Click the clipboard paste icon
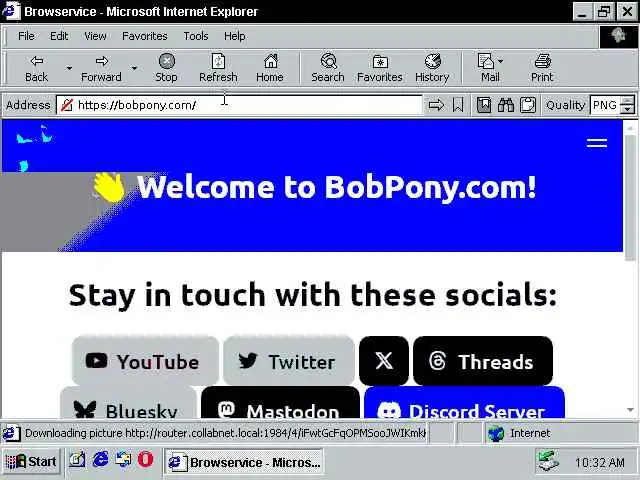The image size is (640, 480). pos(528,105)
